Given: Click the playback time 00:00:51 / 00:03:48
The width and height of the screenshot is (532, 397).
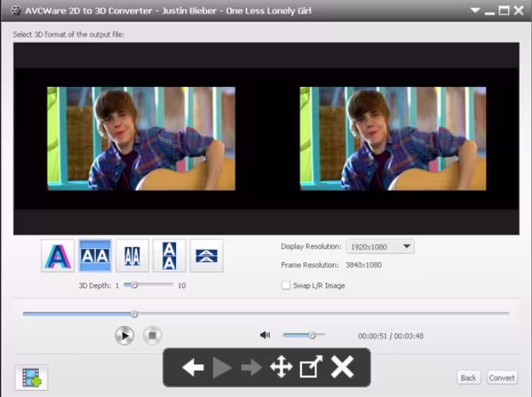Looking at the screenshot, I should pyautogui.click(x=390, y=336).
